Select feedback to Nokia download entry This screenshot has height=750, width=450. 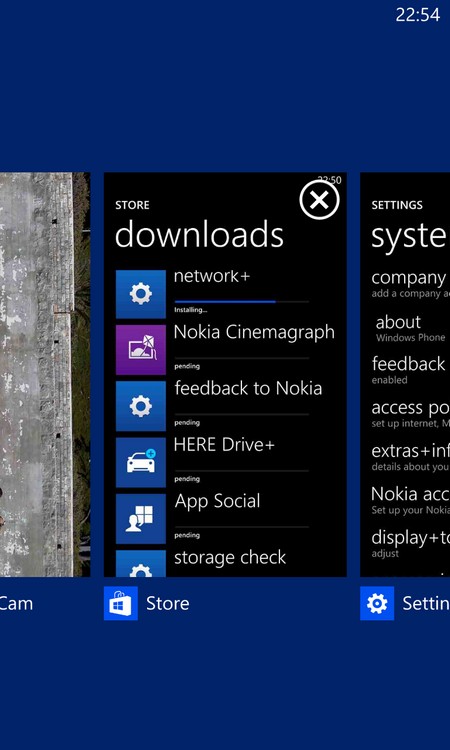(x=248, y=388)
